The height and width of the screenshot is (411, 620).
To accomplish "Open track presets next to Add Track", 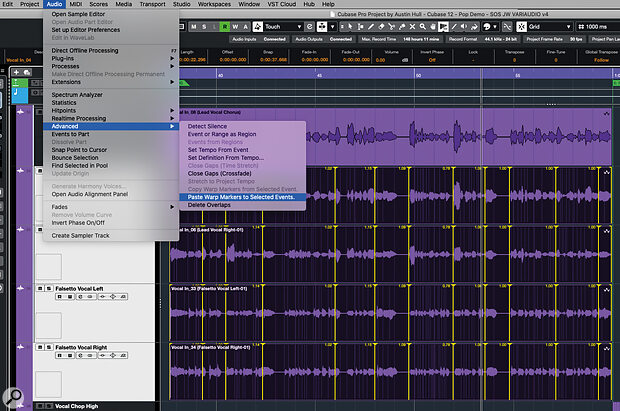I will click(x=27, y=72).
